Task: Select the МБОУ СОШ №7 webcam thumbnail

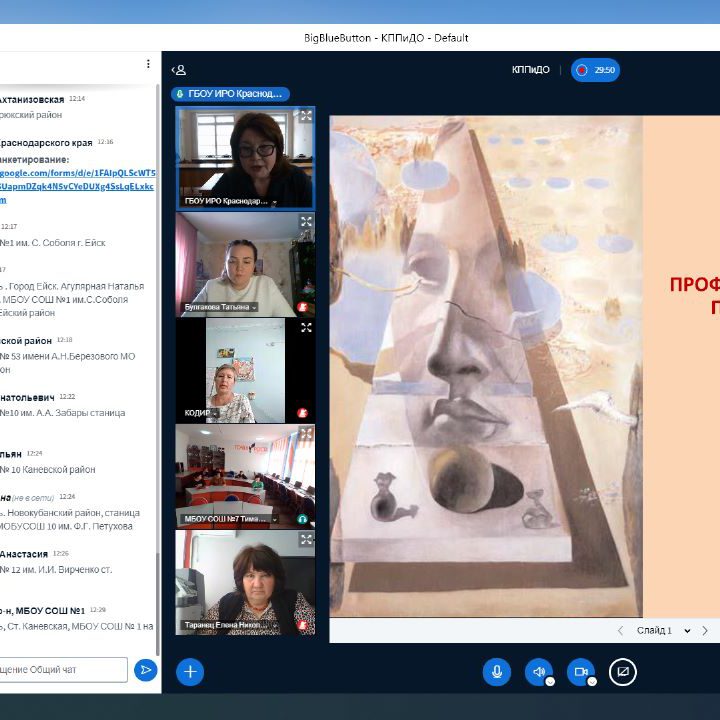Action: 245,470
